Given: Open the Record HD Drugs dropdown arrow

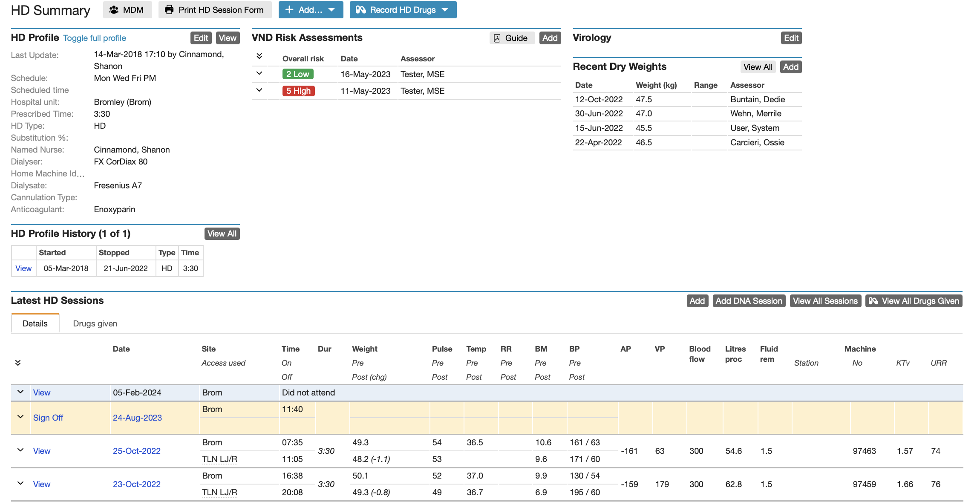Looking at the screenshot, I should coord(445,9).
